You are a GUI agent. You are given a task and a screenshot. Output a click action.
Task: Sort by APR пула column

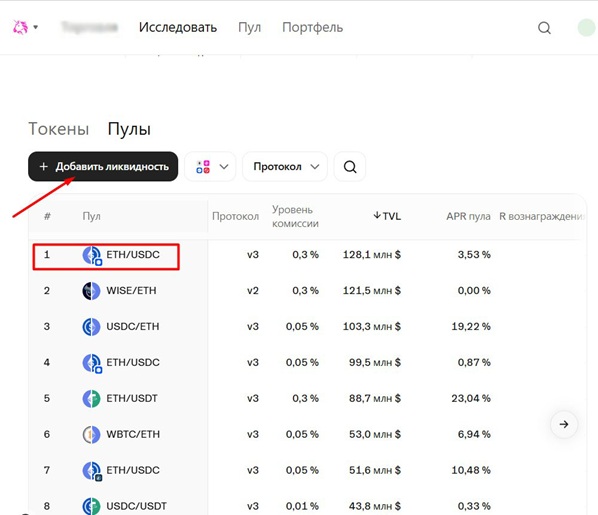click(x=468, y=216)
